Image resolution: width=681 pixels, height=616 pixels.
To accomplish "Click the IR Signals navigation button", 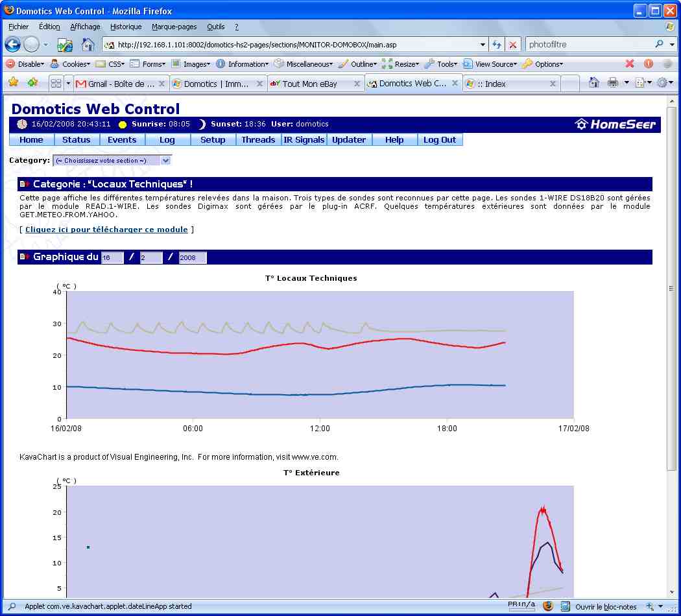I will 304,140.
